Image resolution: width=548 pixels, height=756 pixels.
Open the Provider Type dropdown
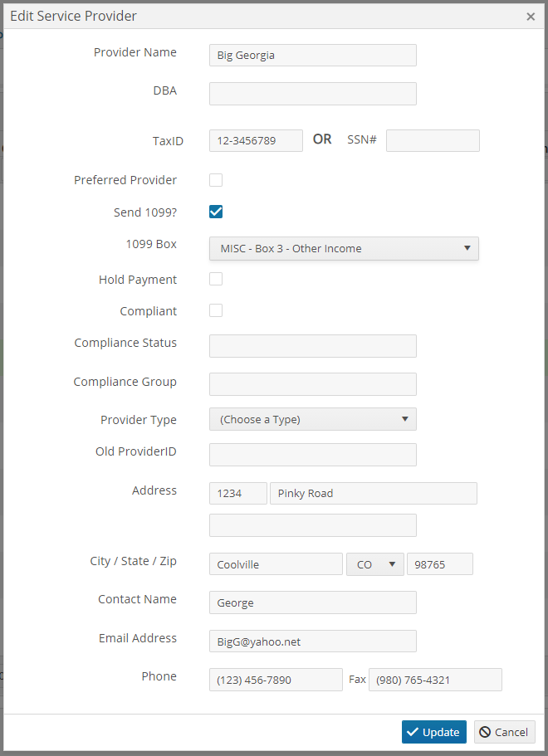pos(312,419)
